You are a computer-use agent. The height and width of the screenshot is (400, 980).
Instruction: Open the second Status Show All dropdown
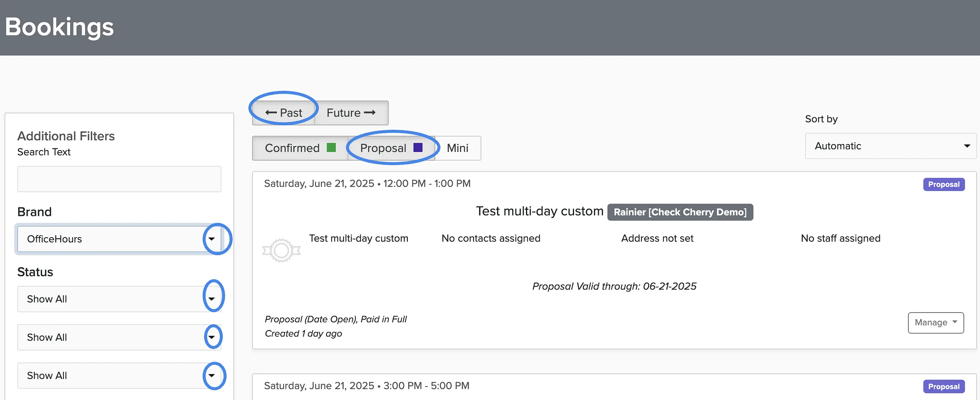pyautogui.click(x=119, y=337)
